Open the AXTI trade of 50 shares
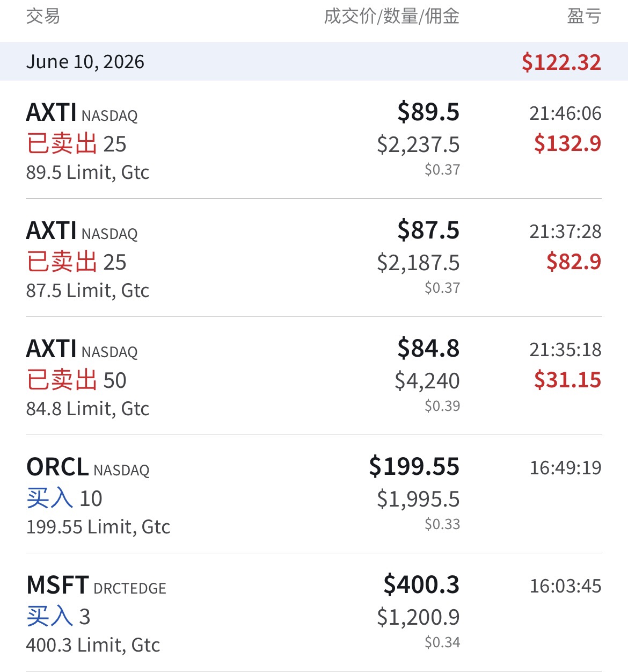 pyautogui.click(x=314, y=376)
